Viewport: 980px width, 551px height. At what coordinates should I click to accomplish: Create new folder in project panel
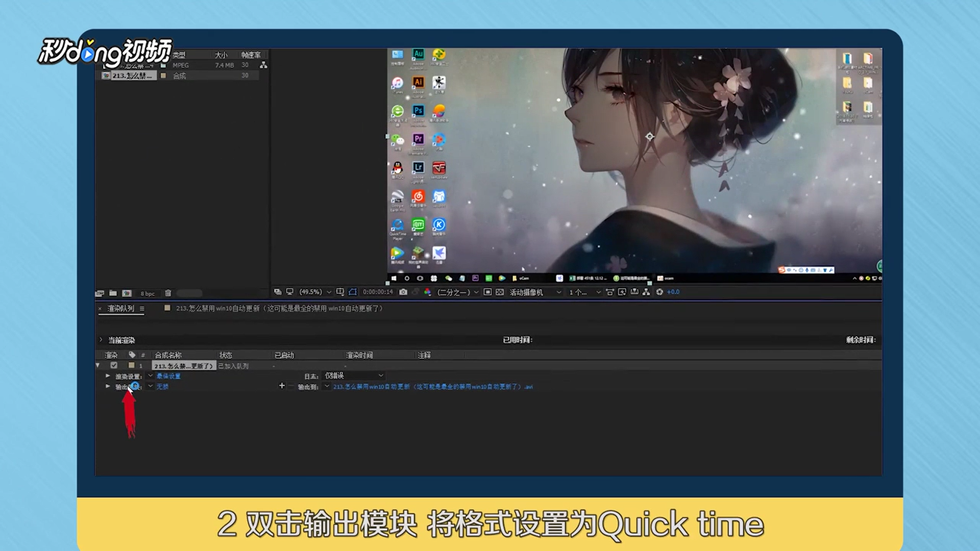pyautogui.click(x=113, y=293)
